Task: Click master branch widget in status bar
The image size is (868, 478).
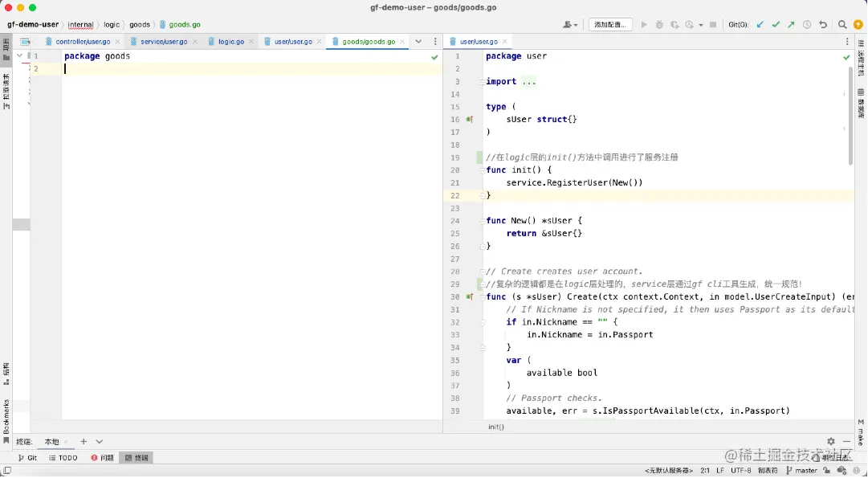Action: 801,470
